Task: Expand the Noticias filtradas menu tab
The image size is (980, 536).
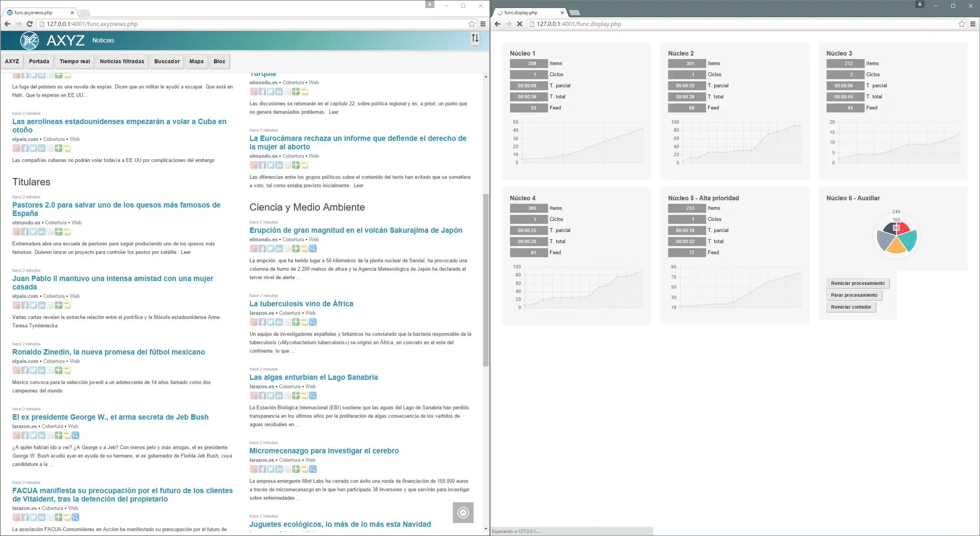Action: pyautogui.click(x=122, y=61)
